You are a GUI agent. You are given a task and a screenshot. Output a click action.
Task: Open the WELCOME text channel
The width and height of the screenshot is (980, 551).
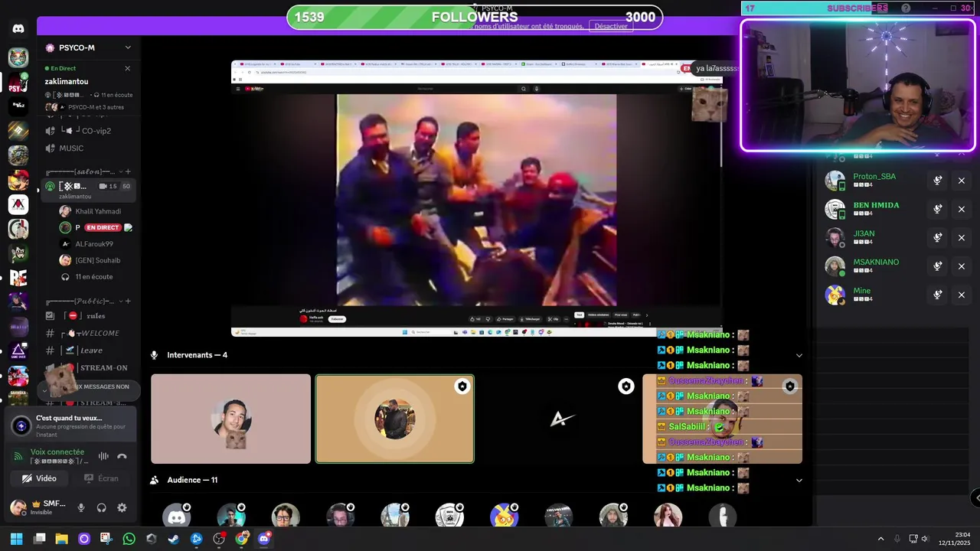click(88, 333)
